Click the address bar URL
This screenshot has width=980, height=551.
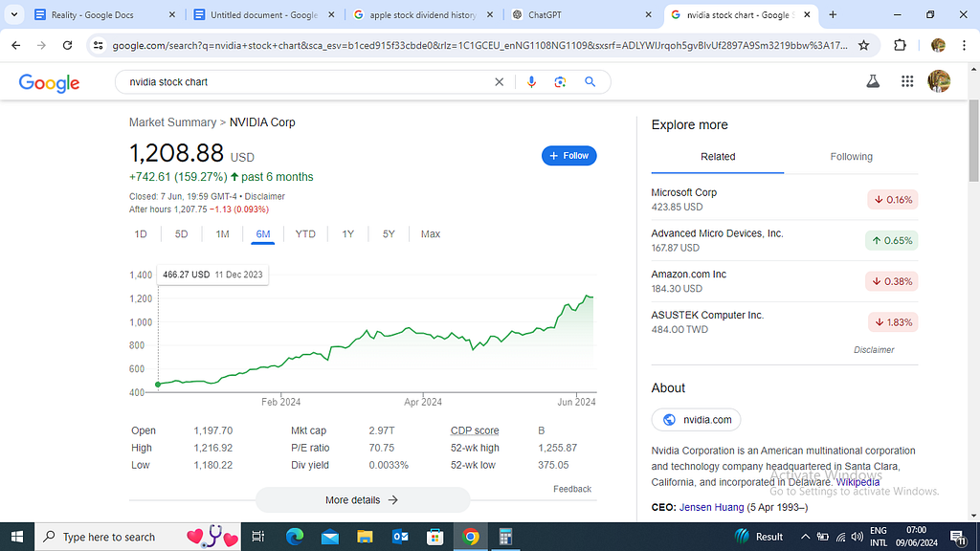tap(480, 45)
